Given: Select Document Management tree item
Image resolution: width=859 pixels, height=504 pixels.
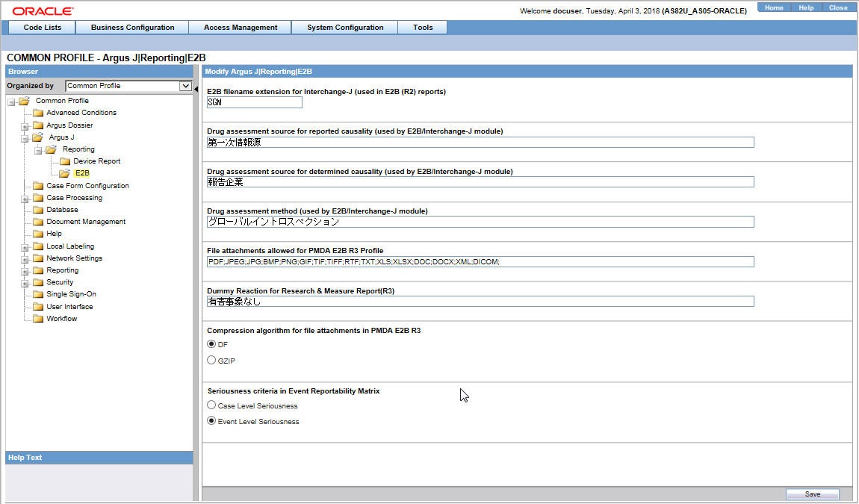Looking at the screenshot, I should (86, 222).
